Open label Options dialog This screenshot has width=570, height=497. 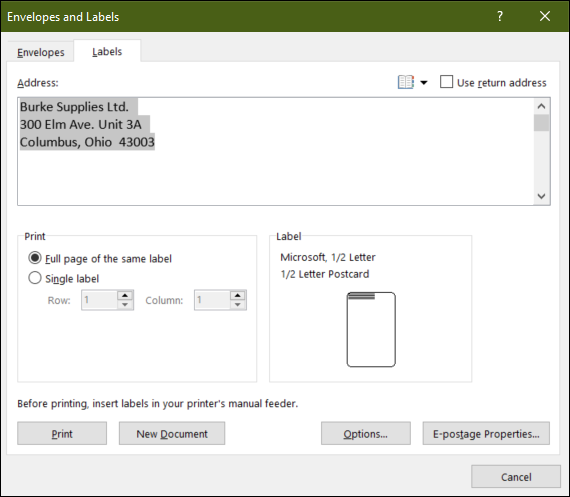click(366, 433)
